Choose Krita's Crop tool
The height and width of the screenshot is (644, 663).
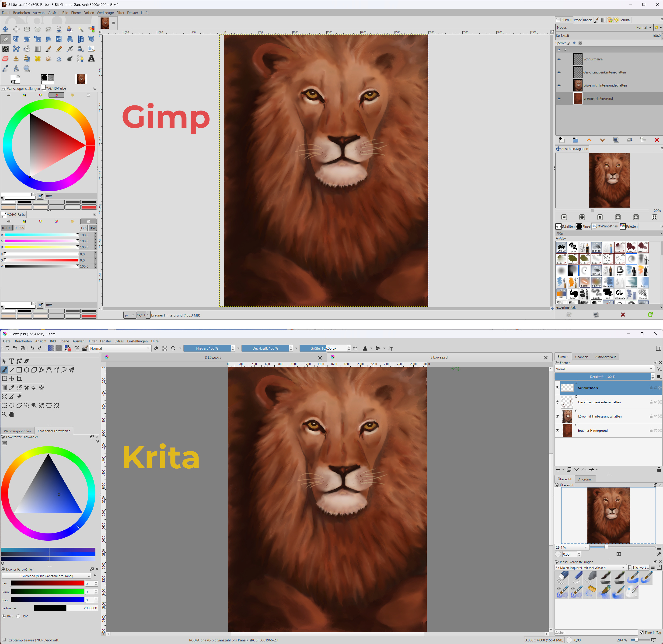click(19, 379)
